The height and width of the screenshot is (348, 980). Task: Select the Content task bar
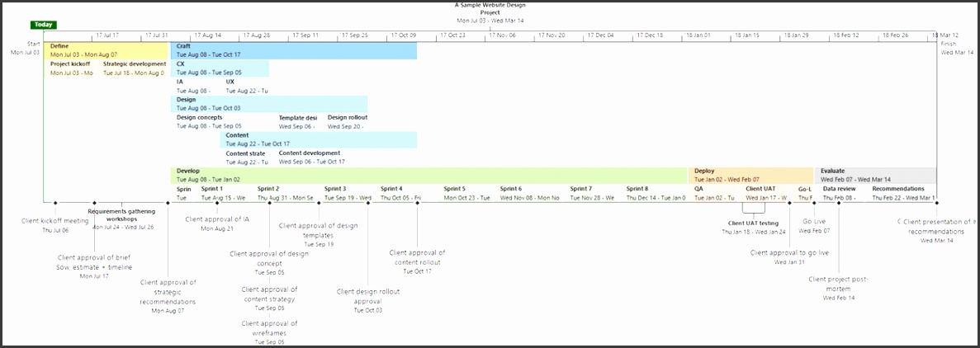click(x=319, y=140)
